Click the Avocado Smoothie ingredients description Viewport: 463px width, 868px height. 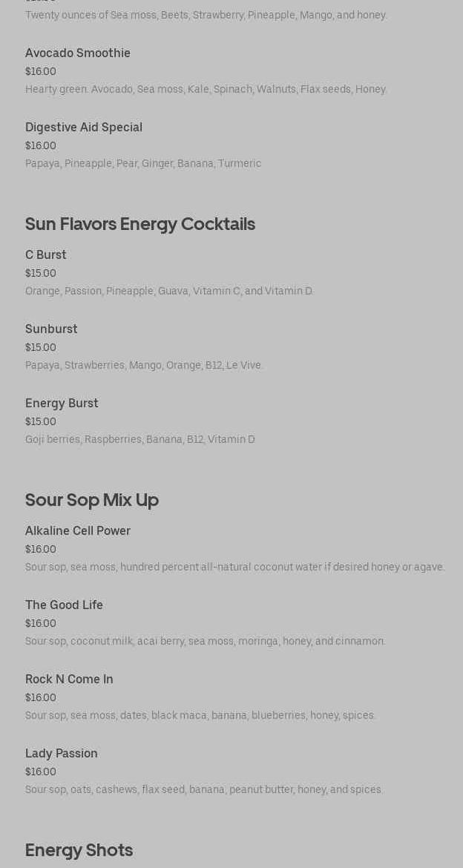click(206, 89)
